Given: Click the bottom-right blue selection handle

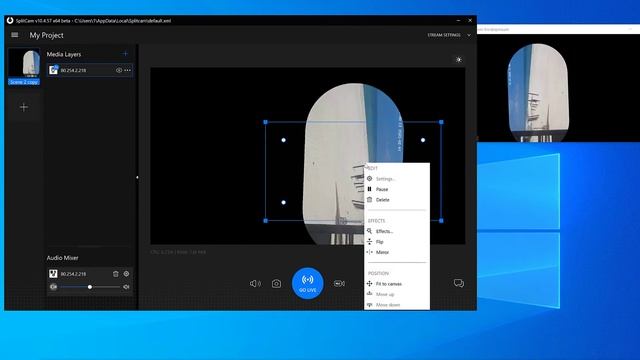Looking at the screenshot, I should [x=441, y=221].
